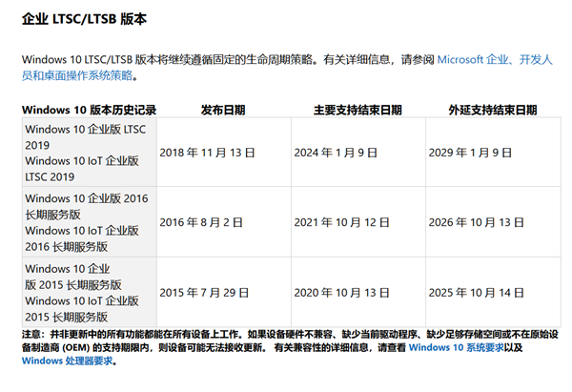Open the Microsoft 企业、开发人员 lifecycle policy link
Screen dimensions: 572x392
point(494,60)
